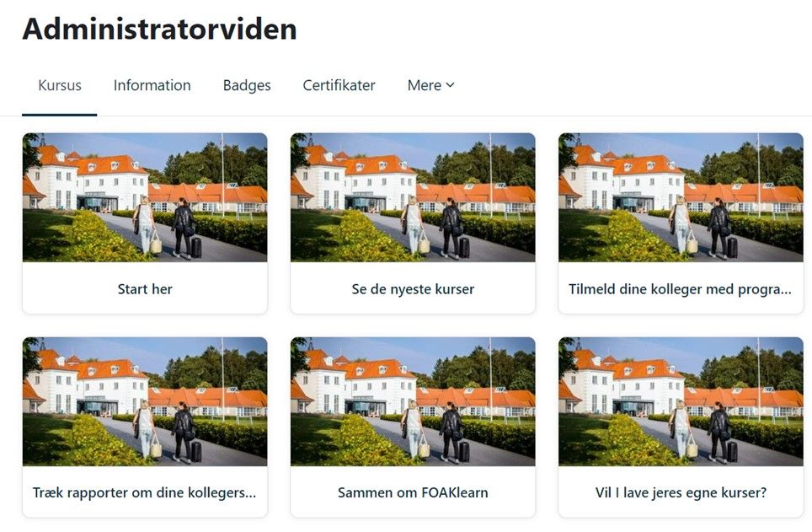Click the chevron next to Mere
The width and height of the screenshot is (812, 532).
pyautogui.click(x=450, y=85)
